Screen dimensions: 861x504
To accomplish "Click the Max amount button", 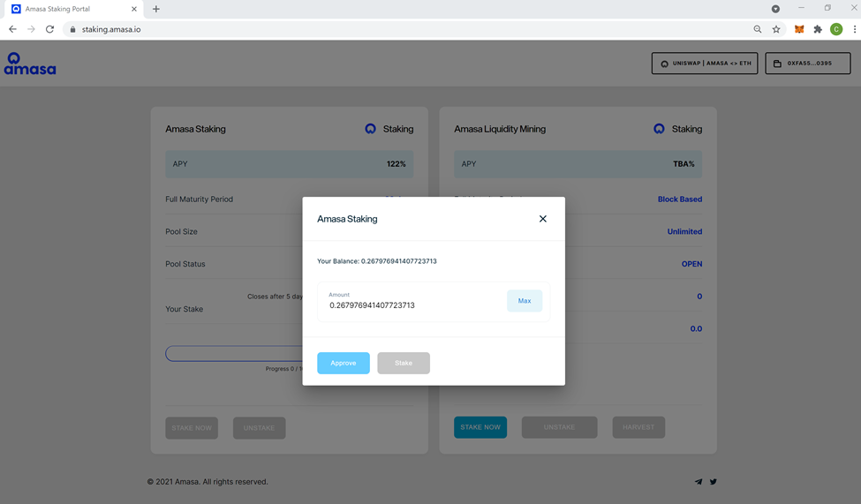I will click(x=525, y=301).
